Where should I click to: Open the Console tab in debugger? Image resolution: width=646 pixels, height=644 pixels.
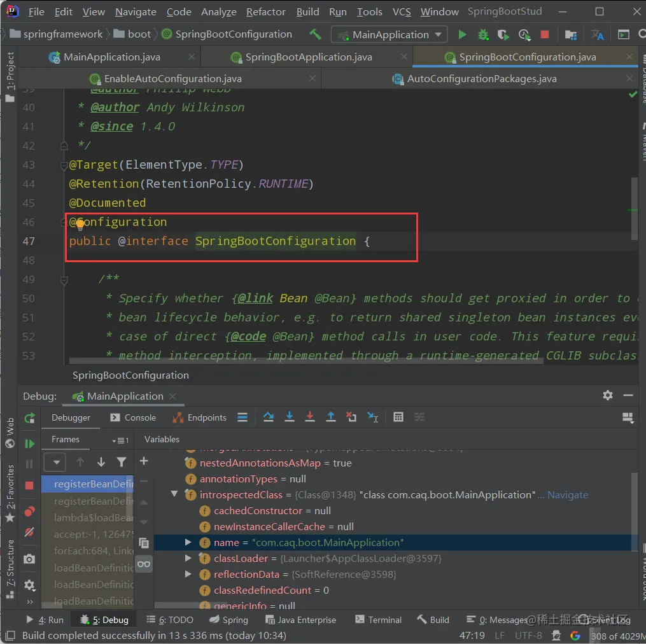coord(133,418)
